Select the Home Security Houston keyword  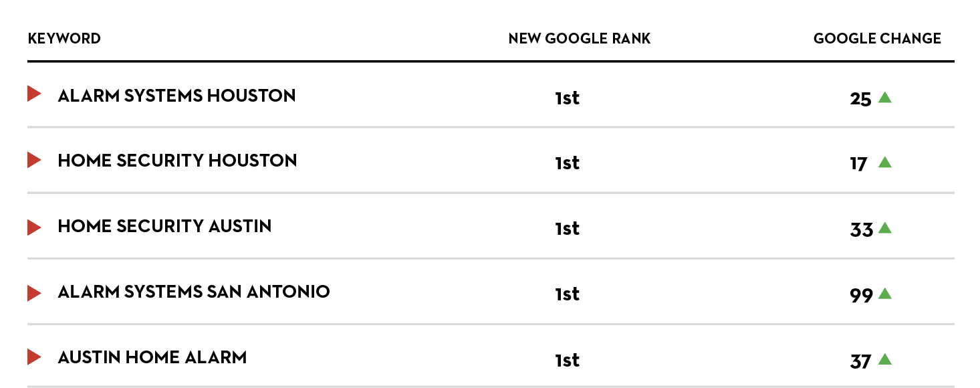point(177,161)
